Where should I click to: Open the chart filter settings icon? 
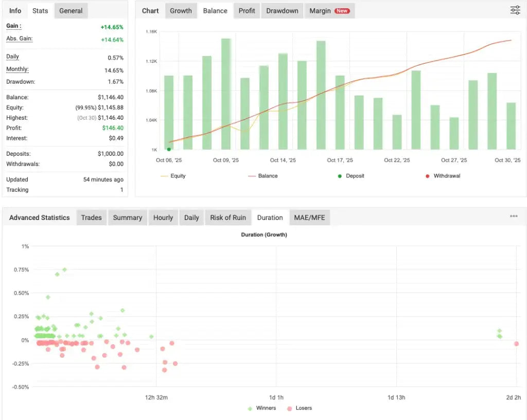point(515,10)
